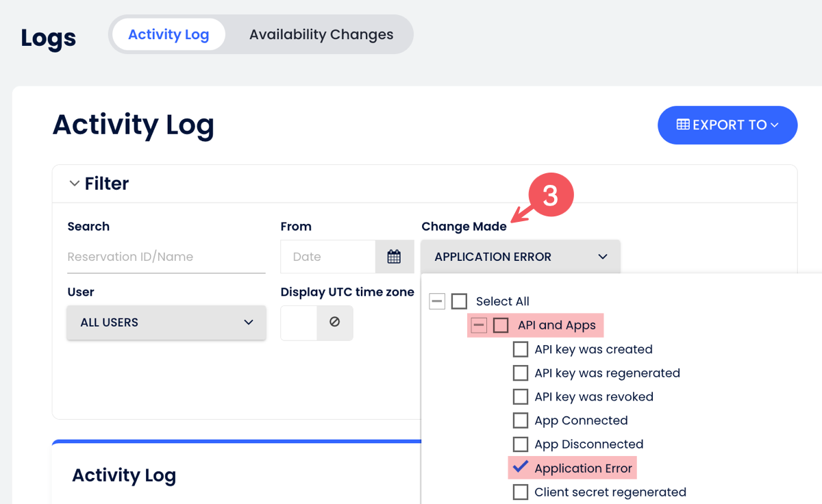Open the All Users dropdown
Viewport: 822px width, 504px height.
tap(166, 323)
